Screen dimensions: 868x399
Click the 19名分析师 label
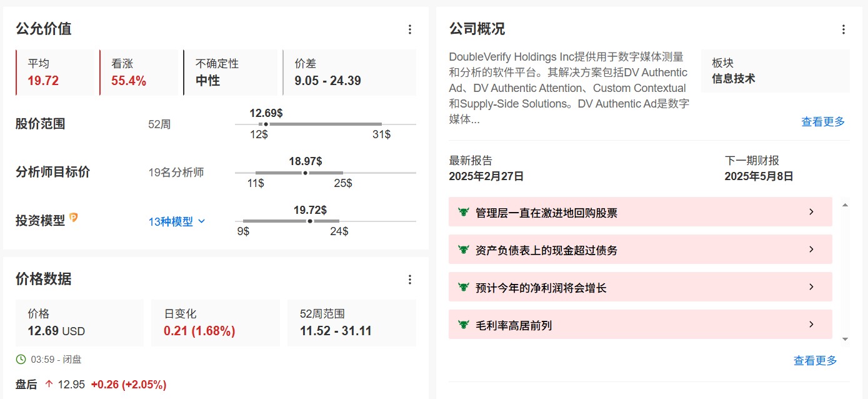point(176,173)
